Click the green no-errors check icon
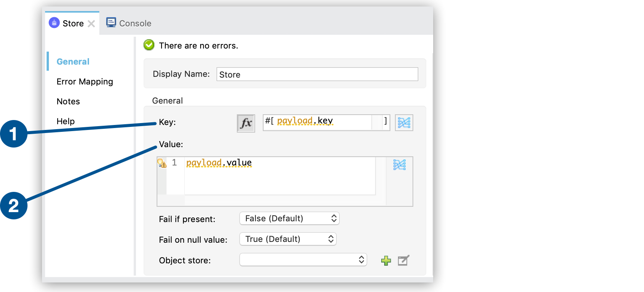This screenshot has height=292, width=644. (x=149, y=45)
